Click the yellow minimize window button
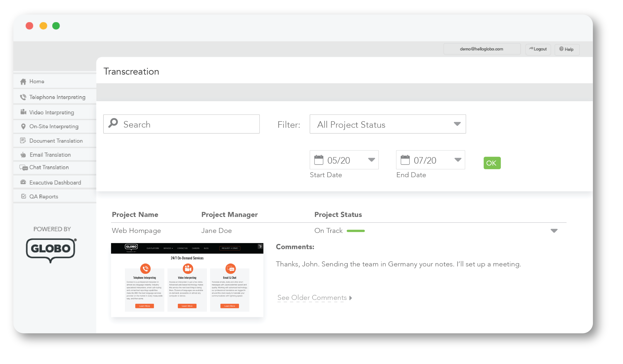623x364 pixels. 43,26
